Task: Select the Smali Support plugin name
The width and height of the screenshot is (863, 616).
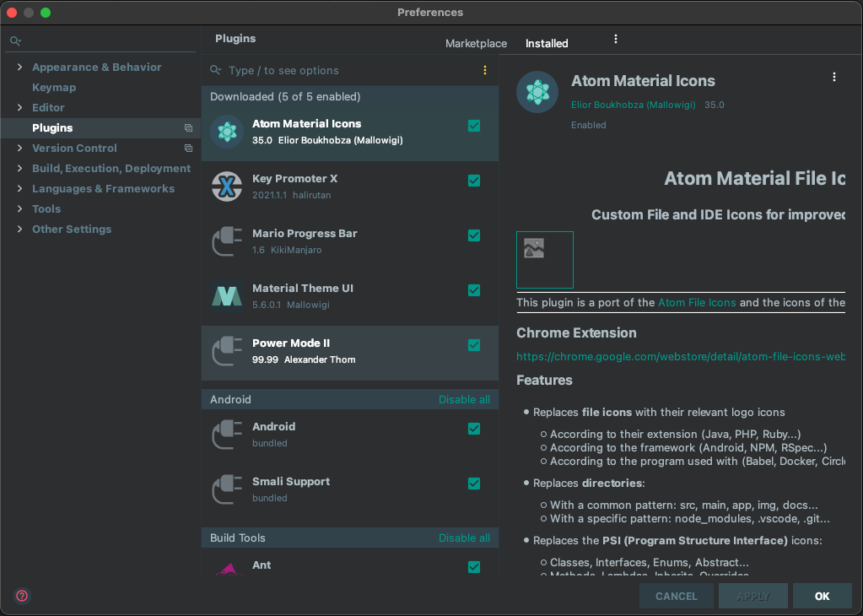Action: 290,482
